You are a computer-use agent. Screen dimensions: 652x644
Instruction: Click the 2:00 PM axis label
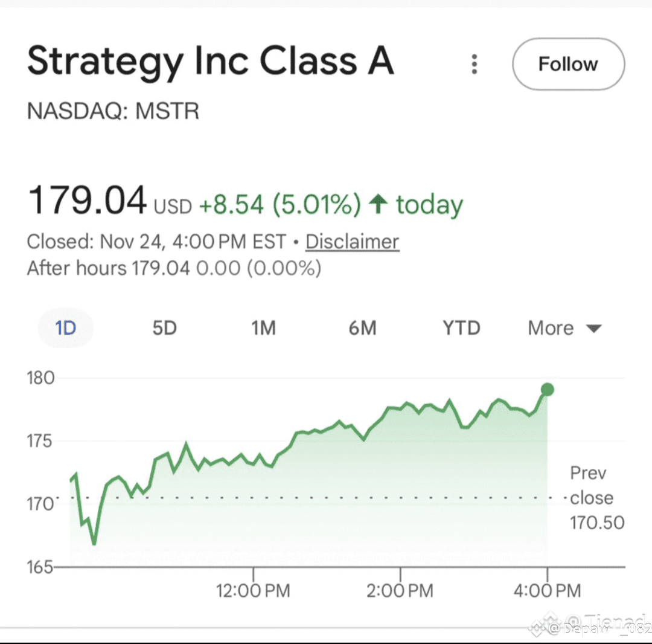(x=400, y=590)
